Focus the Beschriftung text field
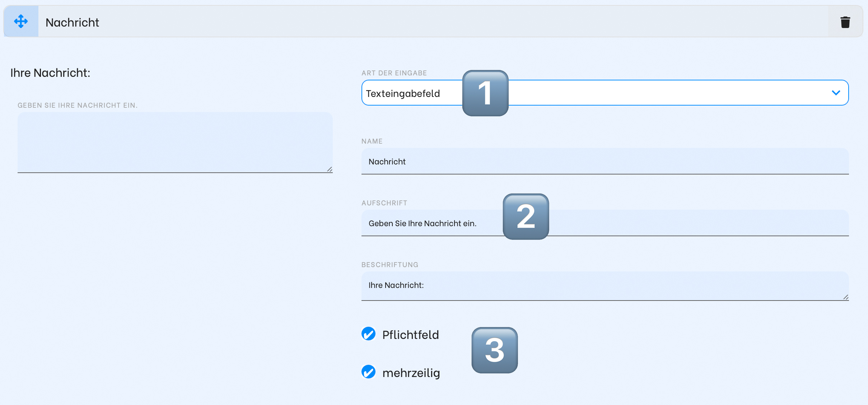 tap(605, 286)
